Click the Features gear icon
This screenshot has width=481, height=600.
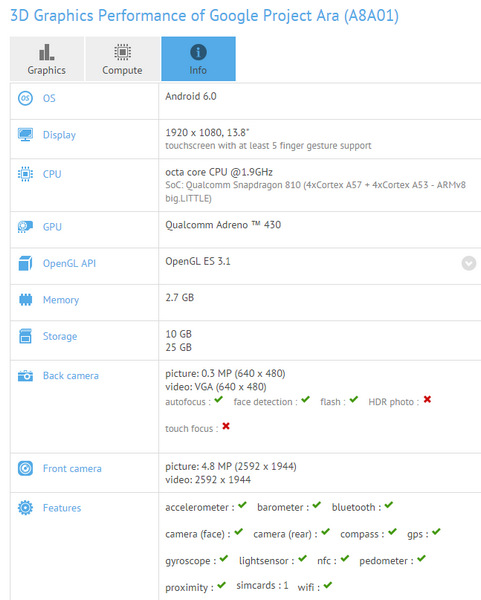click(25, 508)
